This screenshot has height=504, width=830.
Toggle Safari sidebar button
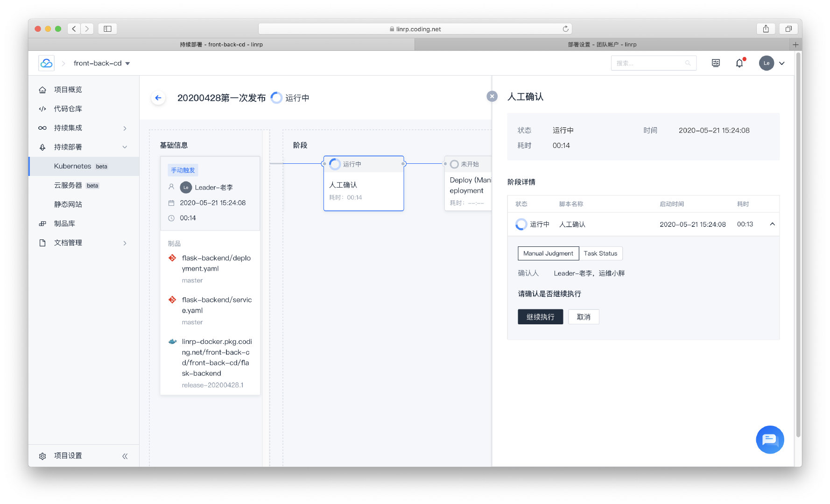[x=107, y=29]
